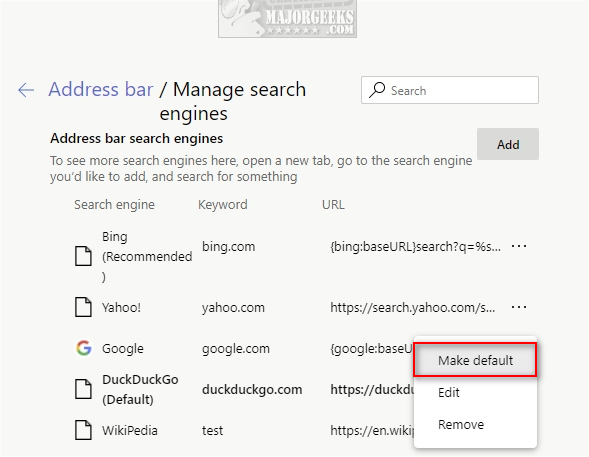Click the MajorGeeks logo at top
The image size is (589, 457).
tap(287, 19)
